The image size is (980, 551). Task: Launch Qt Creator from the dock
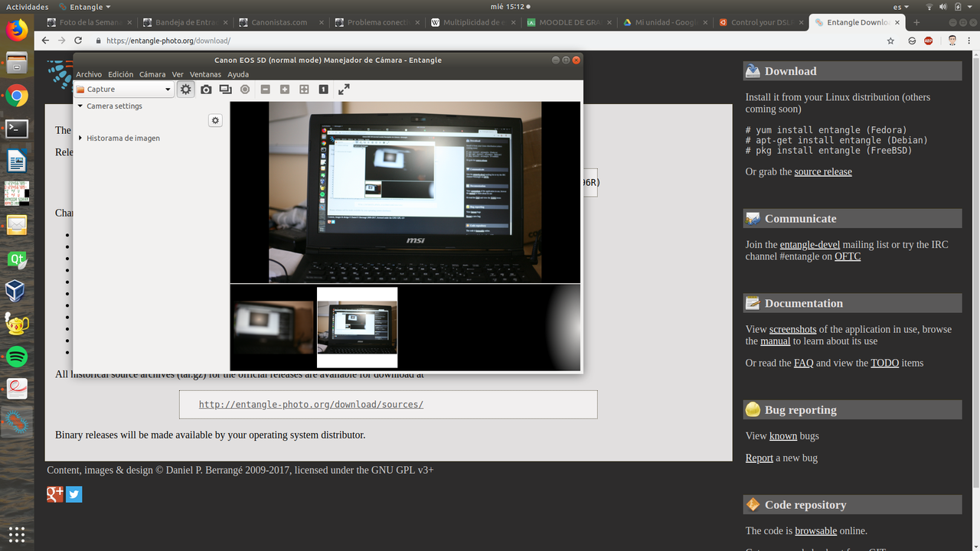(x=17, y=259)
